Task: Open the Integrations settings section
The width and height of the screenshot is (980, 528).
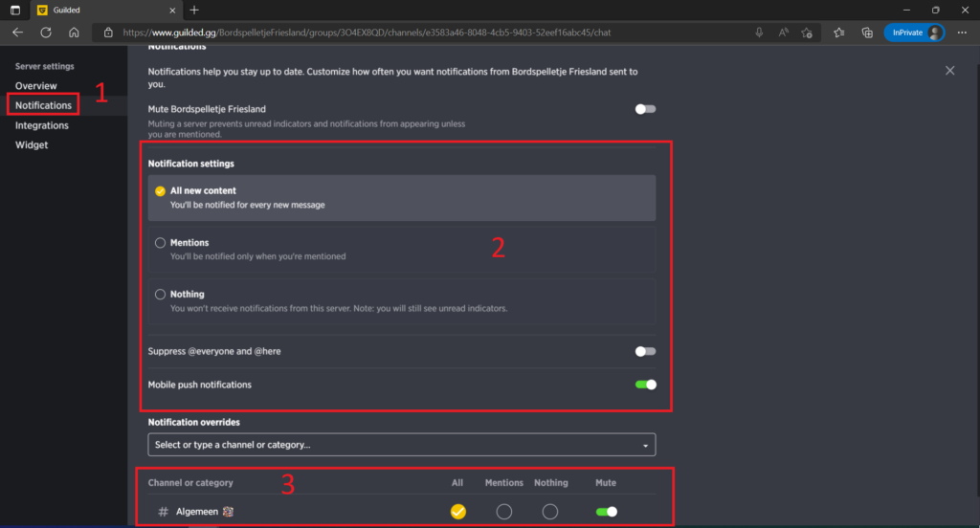Action: 42,125
